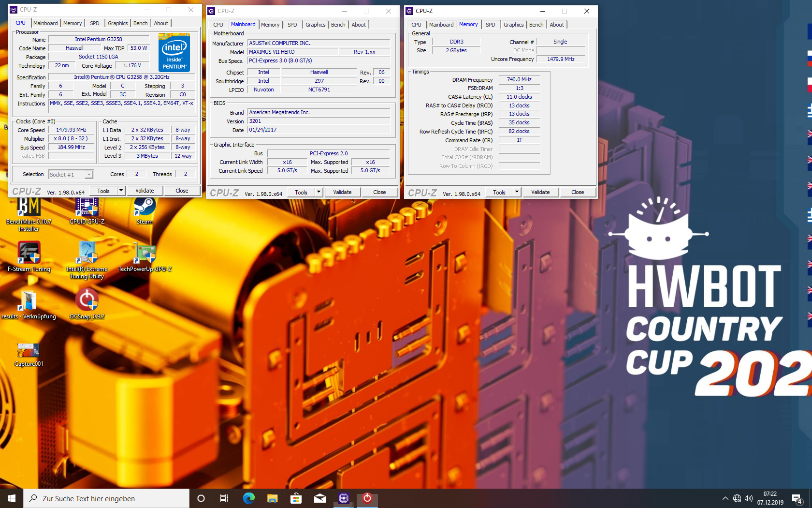Launch Steam desktop icon
This screenshot has width=812, height=508.
point(145,211)
